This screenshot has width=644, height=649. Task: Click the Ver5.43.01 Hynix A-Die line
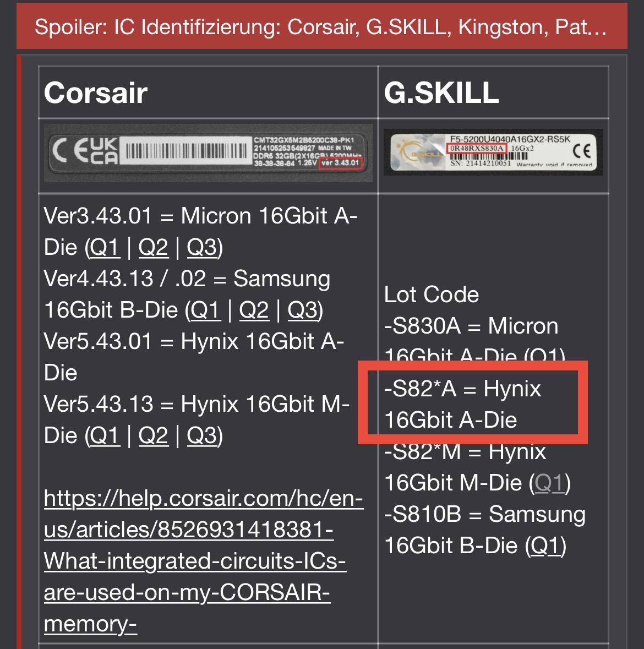(x=193, y=342)
